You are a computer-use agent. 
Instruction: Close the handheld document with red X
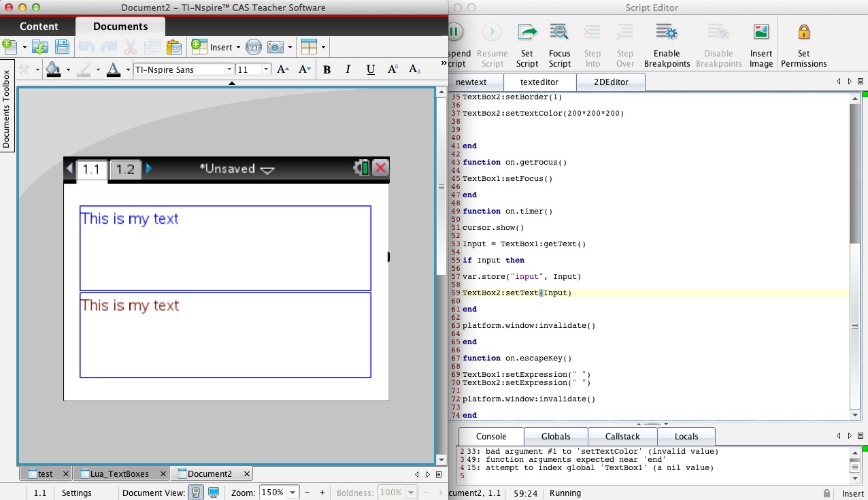coord(380,169)
